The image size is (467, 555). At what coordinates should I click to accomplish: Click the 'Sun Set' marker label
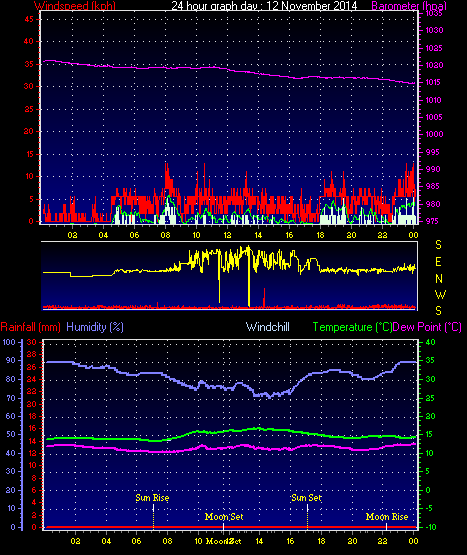click(307, 498)
